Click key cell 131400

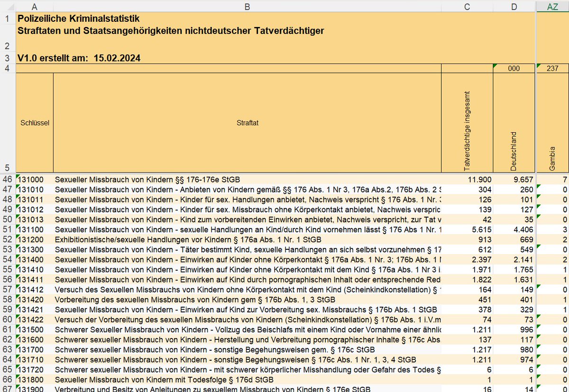point(35,260)
